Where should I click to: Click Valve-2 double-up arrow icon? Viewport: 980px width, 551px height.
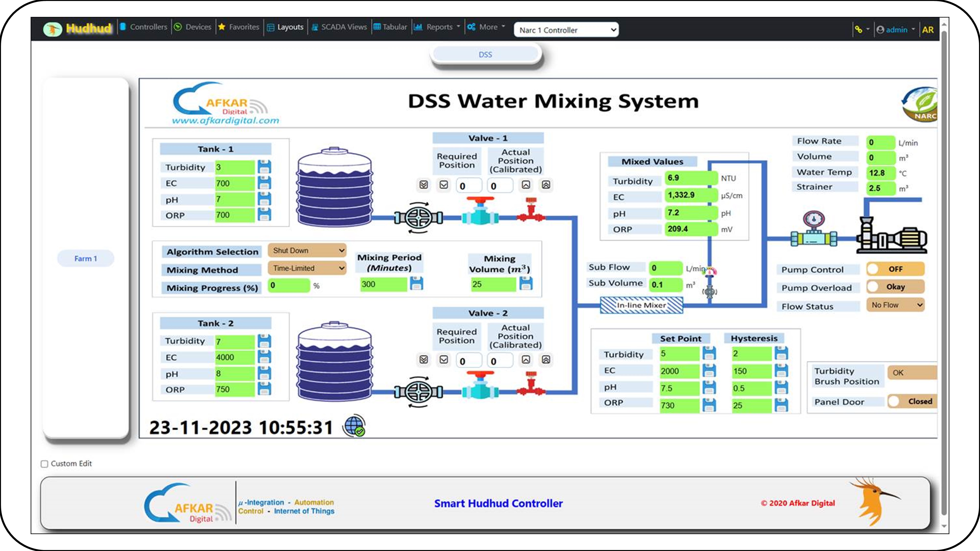pyautogui.click(x=546, y=360)
